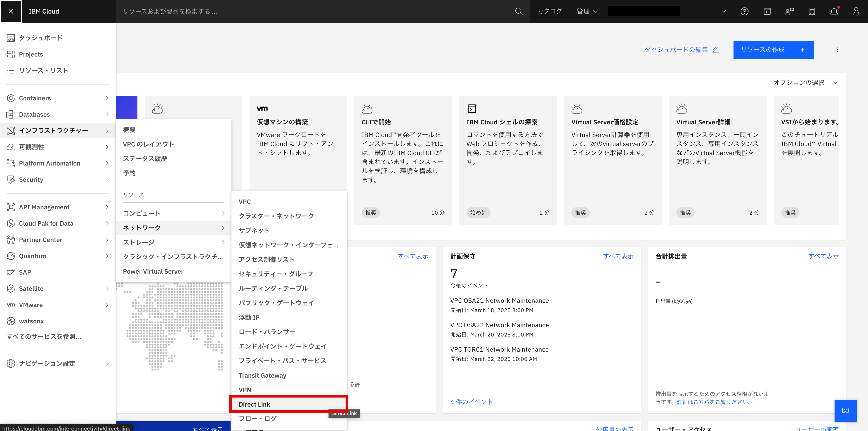This screenshot has width=868, height=431.
Task: Expand the Databases sidebar entry
Action: pyautogui.click(x=35, y=114)
